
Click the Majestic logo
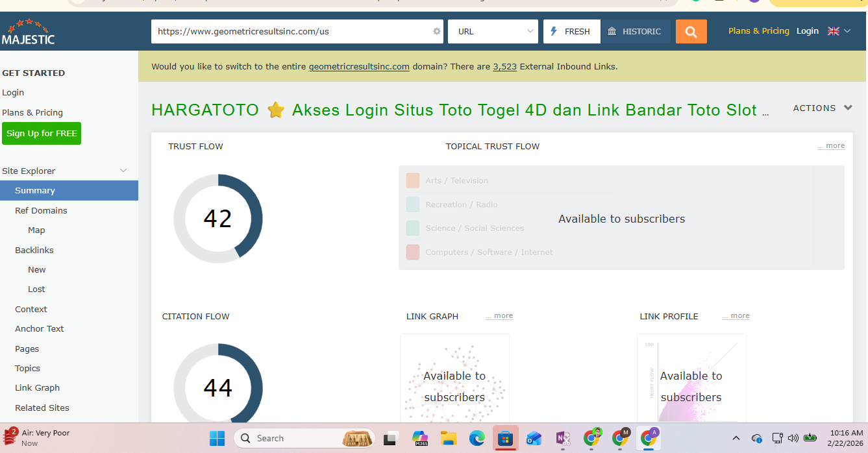(28, 31)
